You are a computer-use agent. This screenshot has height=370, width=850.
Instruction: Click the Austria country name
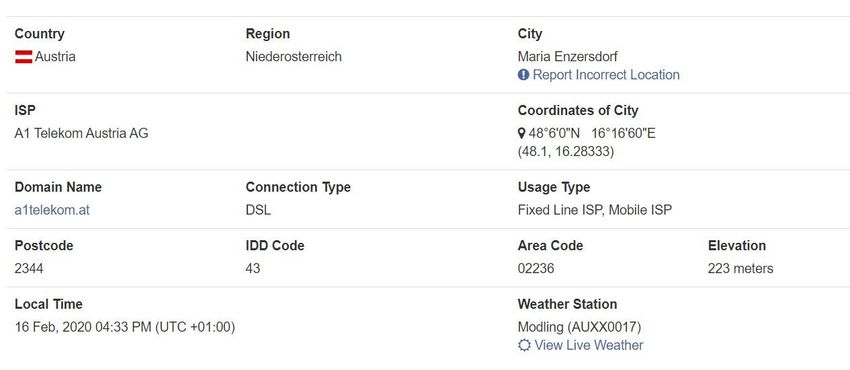tap(55, 57)
